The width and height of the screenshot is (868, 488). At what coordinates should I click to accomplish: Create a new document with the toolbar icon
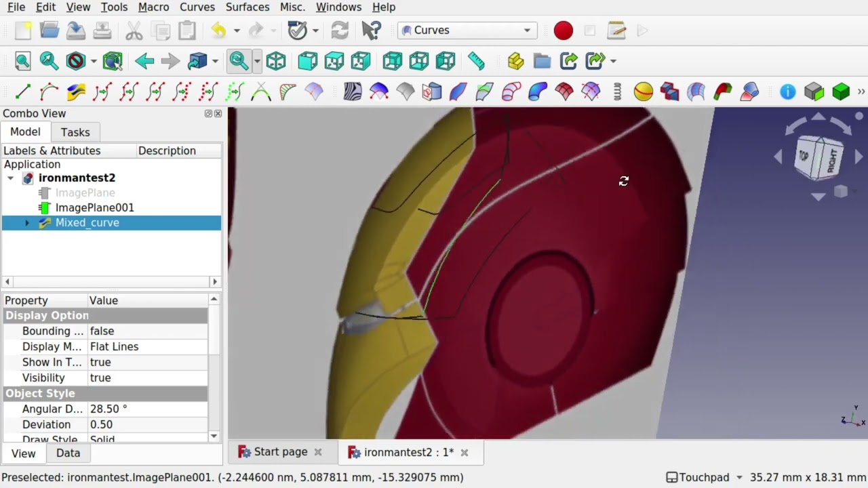coord(23,30)
